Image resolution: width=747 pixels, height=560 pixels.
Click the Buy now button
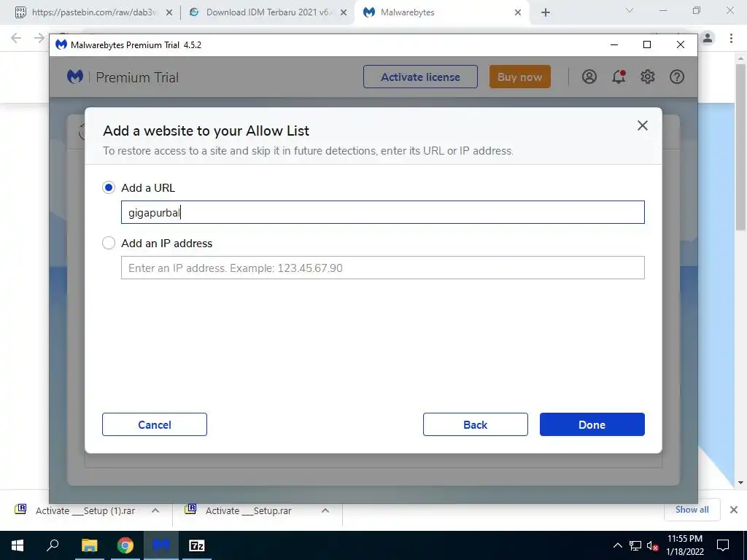pos(519,77)
